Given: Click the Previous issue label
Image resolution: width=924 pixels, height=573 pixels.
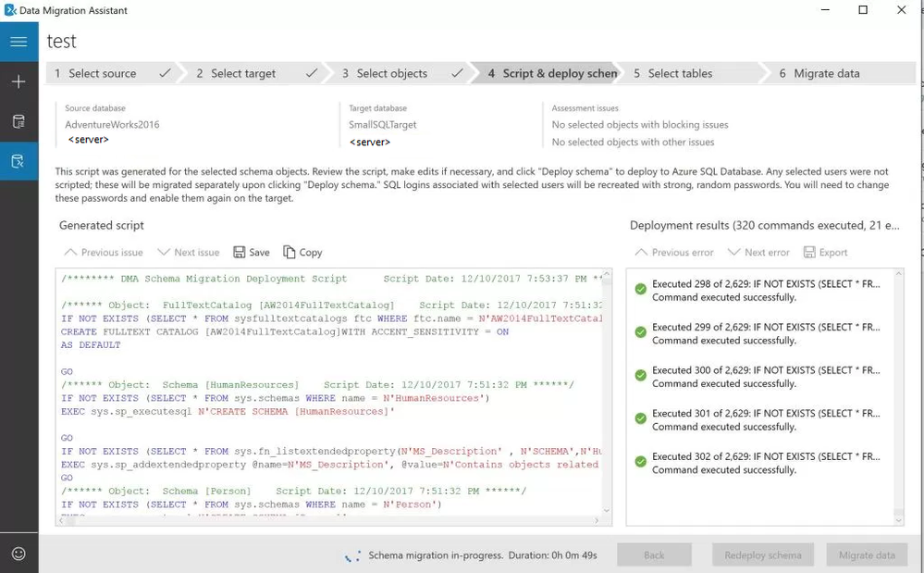Looking at the screenshot, I should 112,253.
